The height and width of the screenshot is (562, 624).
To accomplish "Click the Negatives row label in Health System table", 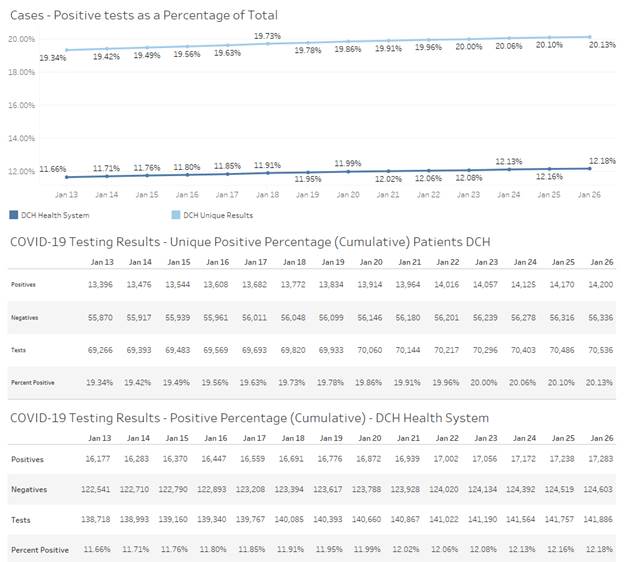I will (31, 489).
